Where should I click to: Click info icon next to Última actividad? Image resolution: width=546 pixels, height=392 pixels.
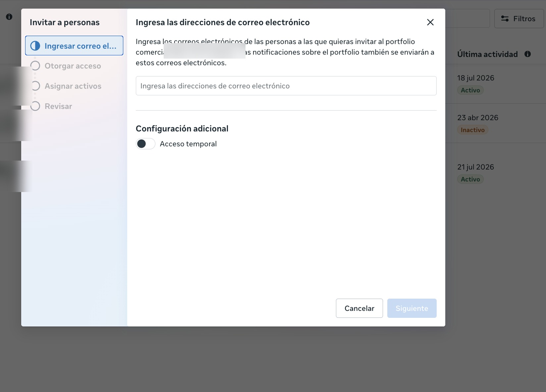pyautogui.click(x=527, y=54)
